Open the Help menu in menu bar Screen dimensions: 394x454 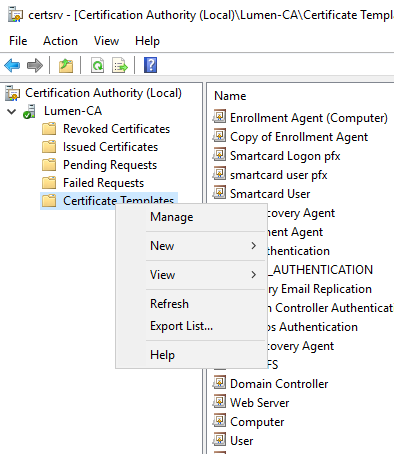(x=147, y=41)
